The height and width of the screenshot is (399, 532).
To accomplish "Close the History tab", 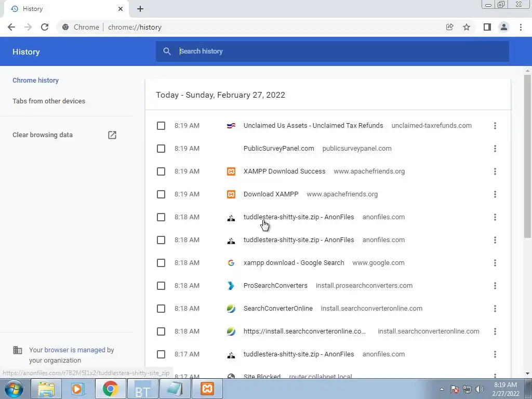I will 121,9.
